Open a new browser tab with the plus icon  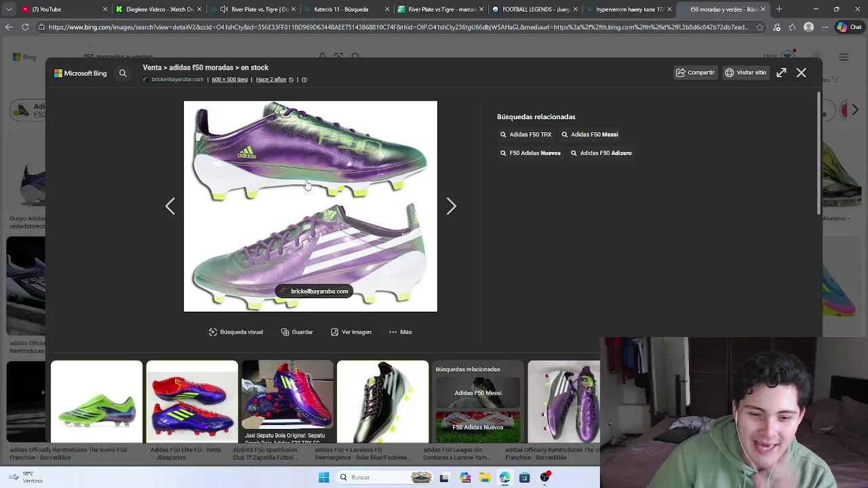click(x=779, y=9)
